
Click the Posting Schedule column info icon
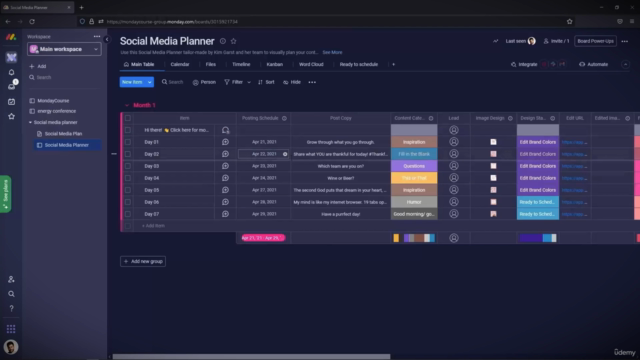(x=284, y=118)
